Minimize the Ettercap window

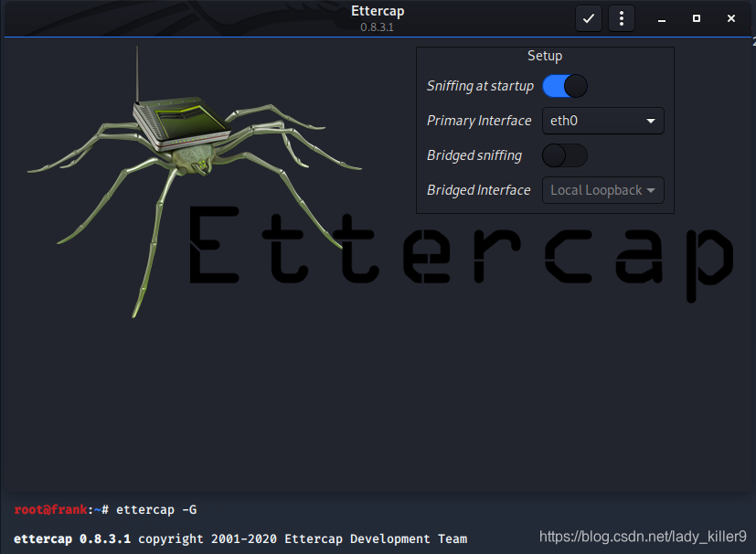point(662,19)
